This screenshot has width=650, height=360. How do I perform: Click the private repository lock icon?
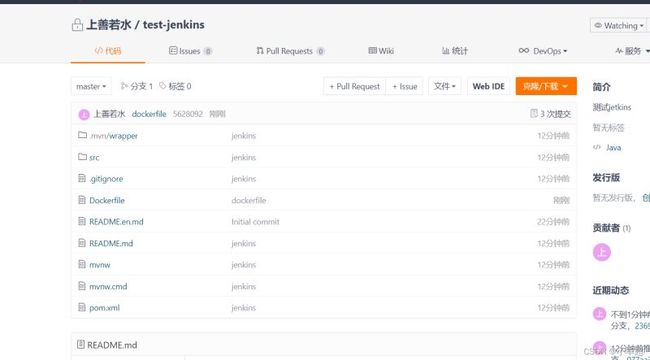77,25
